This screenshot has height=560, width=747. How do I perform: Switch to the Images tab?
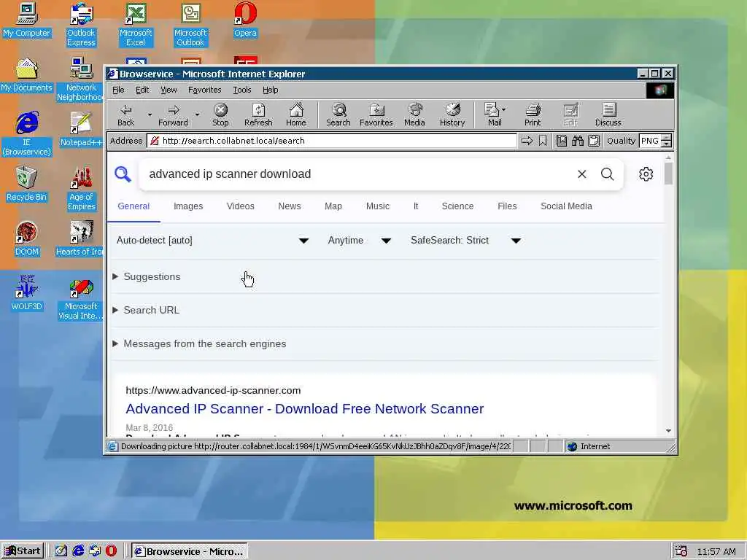point(188,206)
